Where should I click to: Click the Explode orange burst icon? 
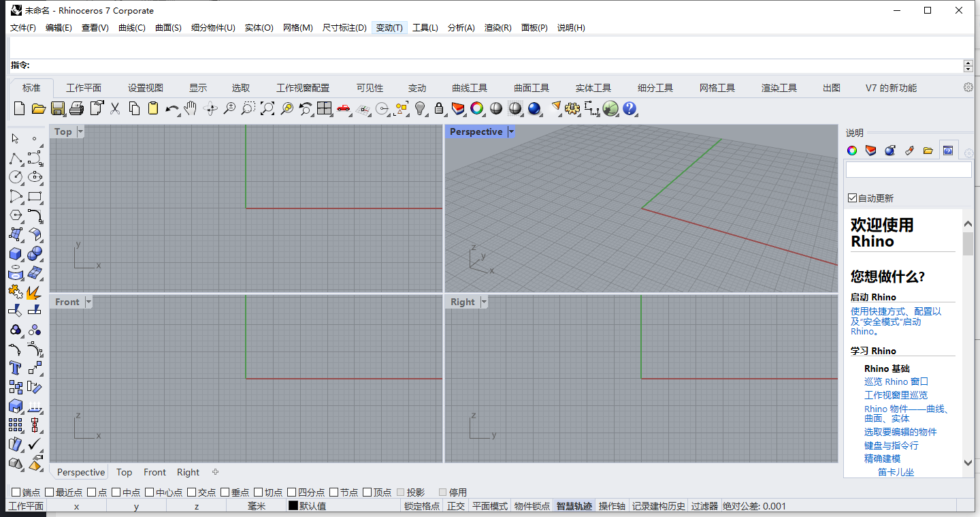35,292
